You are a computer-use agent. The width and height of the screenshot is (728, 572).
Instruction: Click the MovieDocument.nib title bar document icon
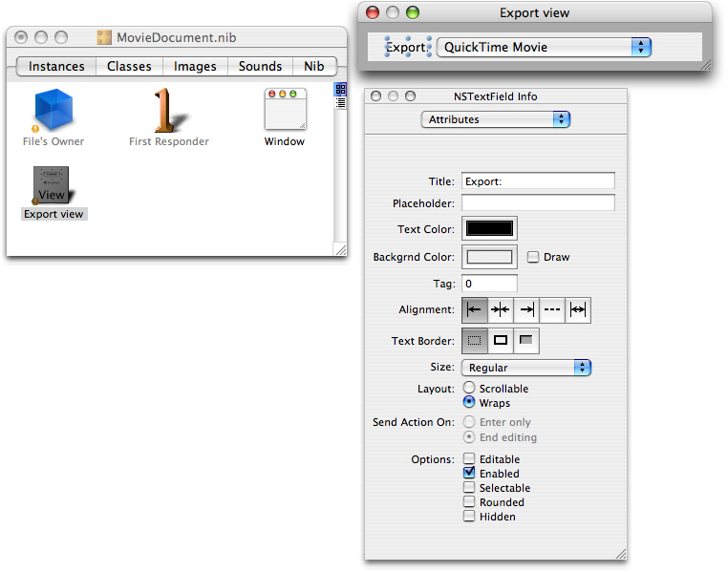point(104,37)
